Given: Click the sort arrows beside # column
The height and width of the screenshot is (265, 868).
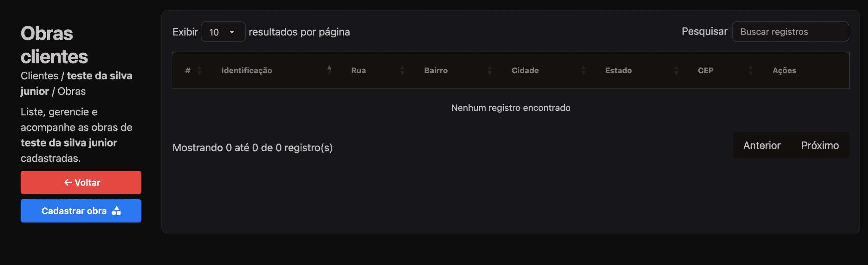Looking at the screenshot, I should click(200, 70).
